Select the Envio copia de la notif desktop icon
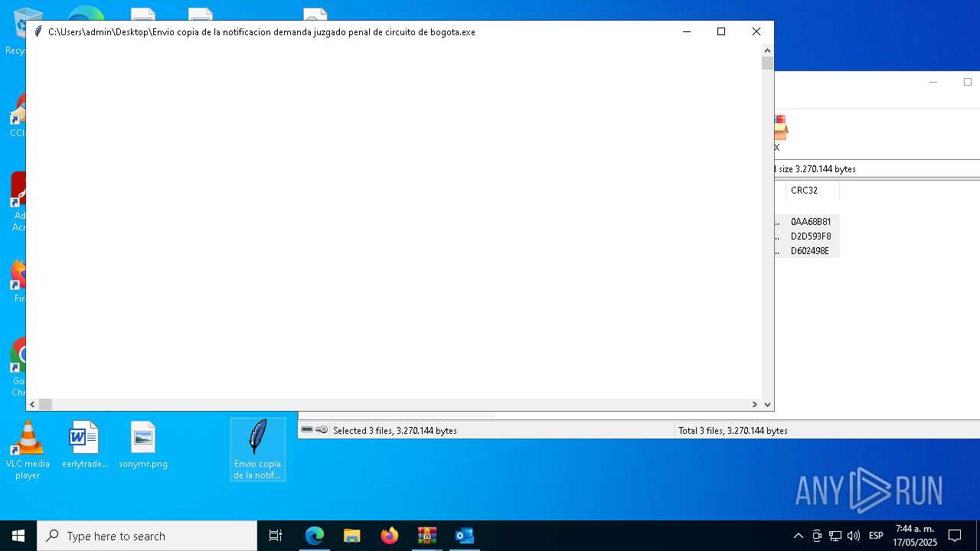This screenshot has height=551, width=980. pos(258,449)
